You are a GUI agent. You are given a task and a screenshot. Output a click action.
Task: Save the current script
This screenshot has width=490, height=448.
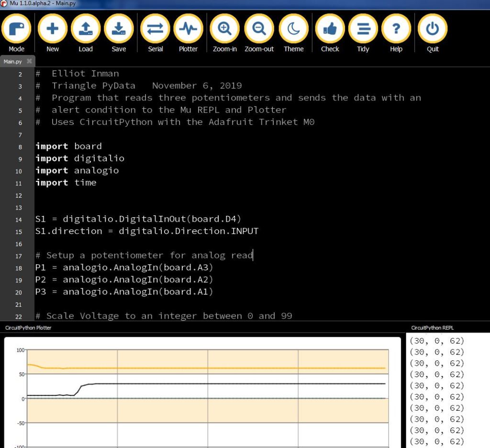coord(119,30)
